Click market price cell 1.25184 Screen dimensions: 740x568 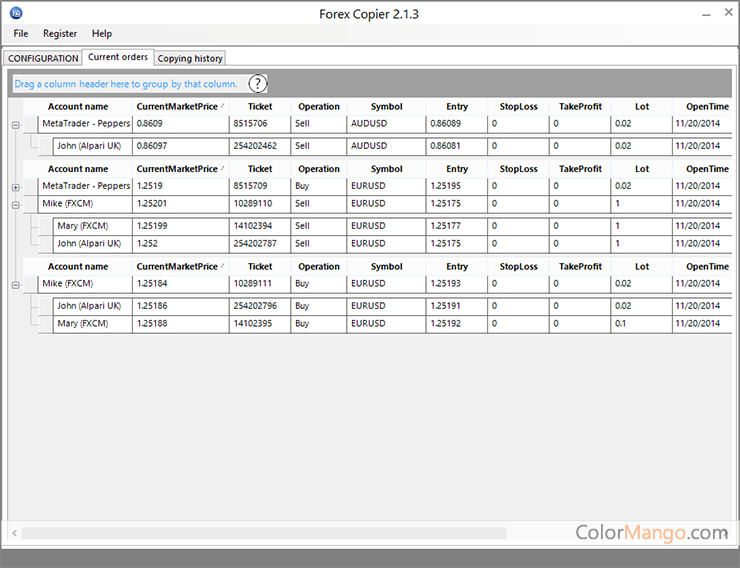tap(181, 284)
